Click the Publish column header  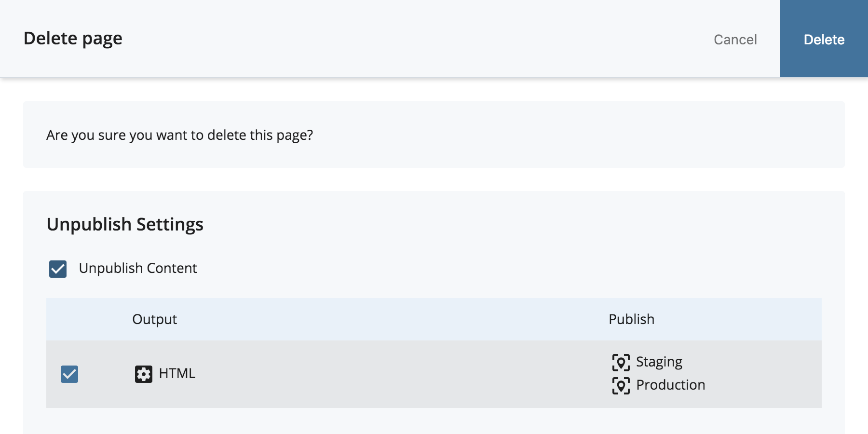(x=631, y=319)
